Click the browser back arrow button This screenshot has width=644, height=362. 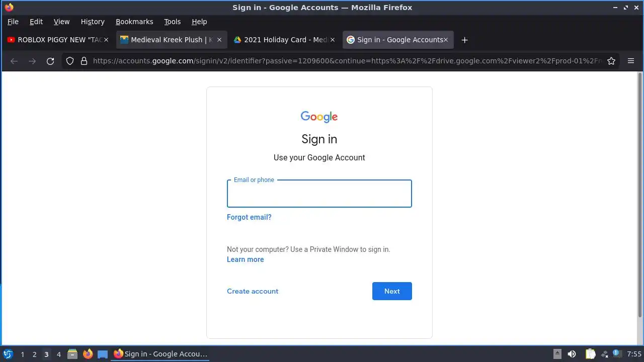coord(14,61)
